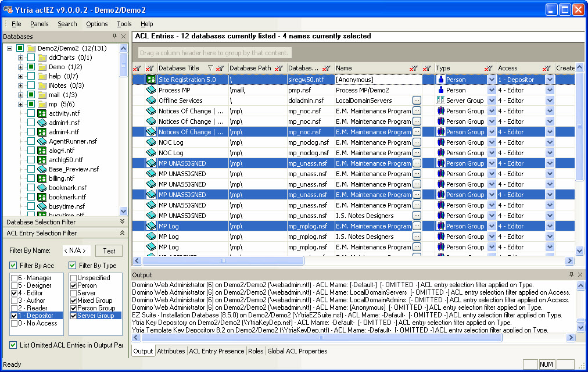
Task: Pin the Databases panel
Action: click(x=114, y=37)
